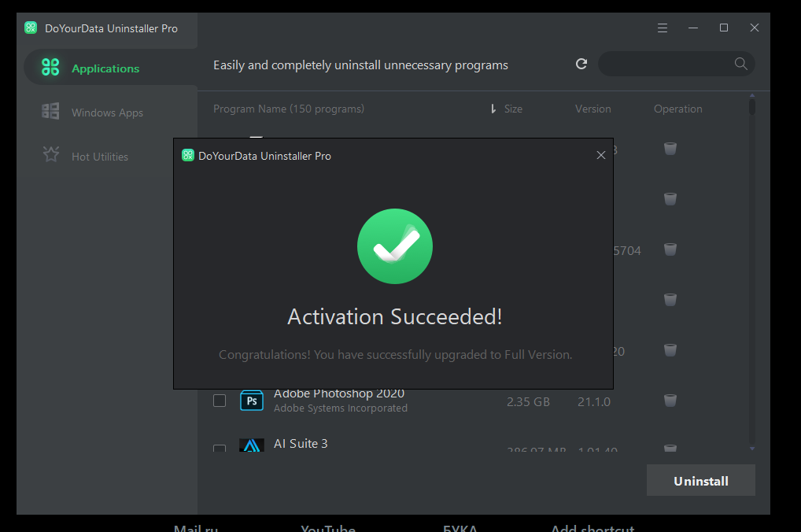801x532 pixels.
Task: Open the Applications section
Action: tap(110, 68)
